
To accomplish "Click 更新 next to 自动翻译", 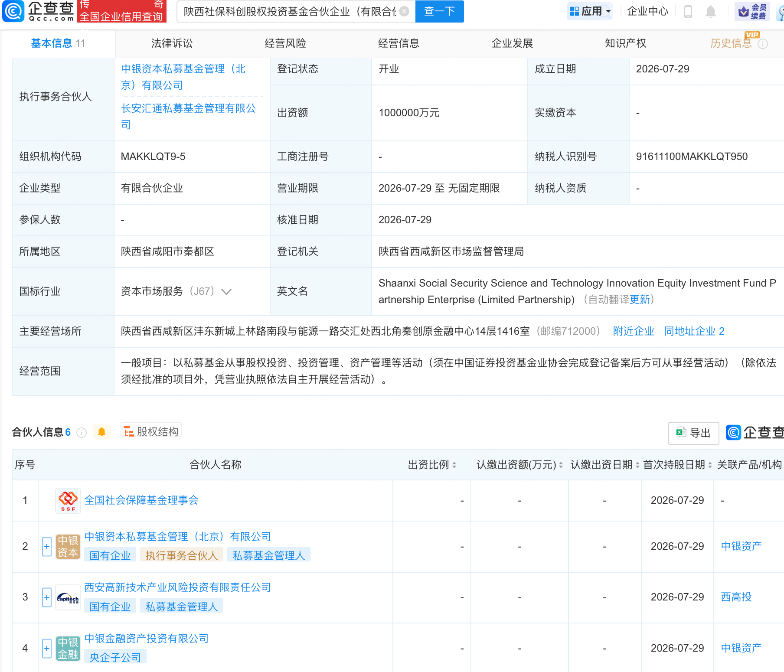I will pos(640,300).
